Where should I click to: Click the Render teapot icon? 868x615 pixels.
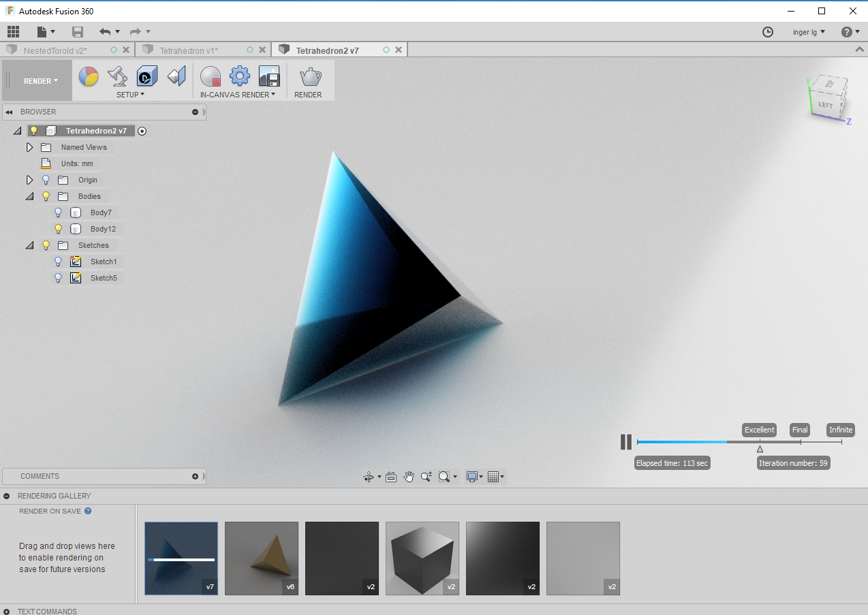point(310,76)
